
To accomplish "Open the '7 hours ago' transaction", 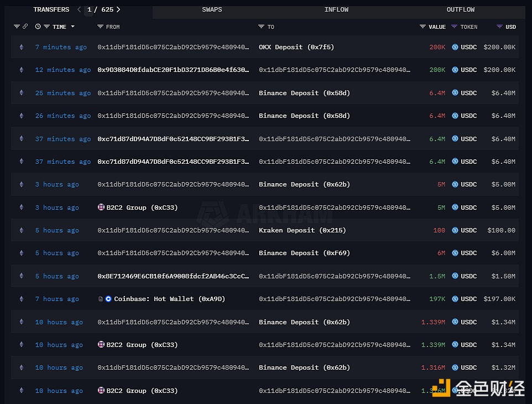I will tap(57, 299).
